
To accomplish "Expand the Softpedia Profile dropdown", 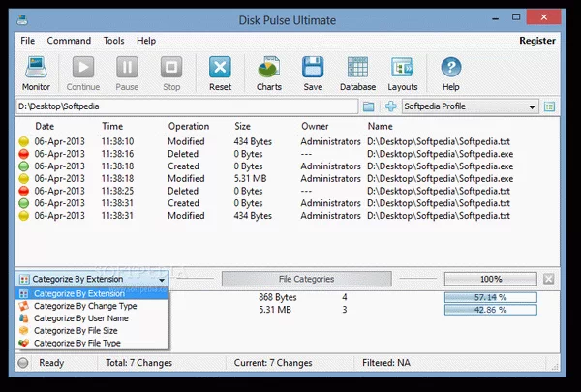I will (532, 107).
